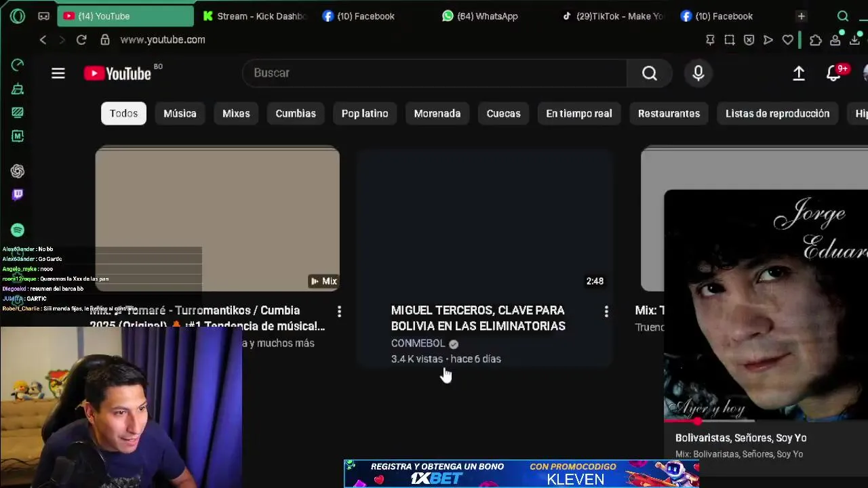This screenshot has width=868, height=488.
Task: Open the Opera GX main menu logo
Action: coord(18,16)
